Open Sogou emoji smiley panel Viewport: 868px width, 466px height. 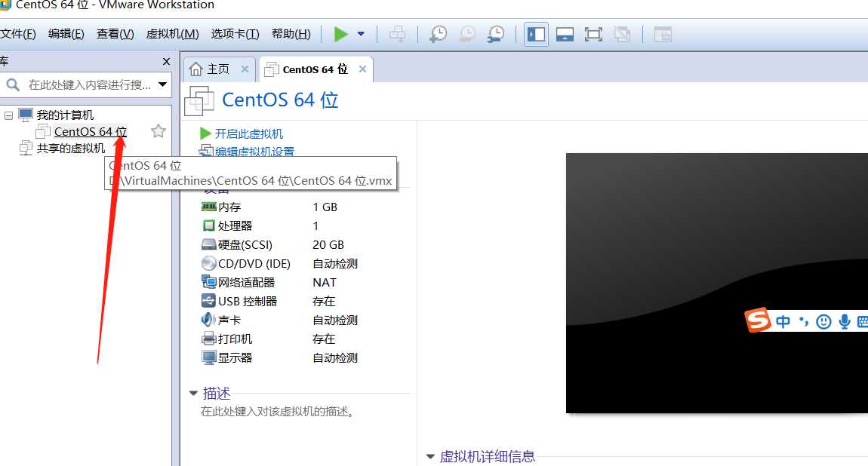[823, 322]
